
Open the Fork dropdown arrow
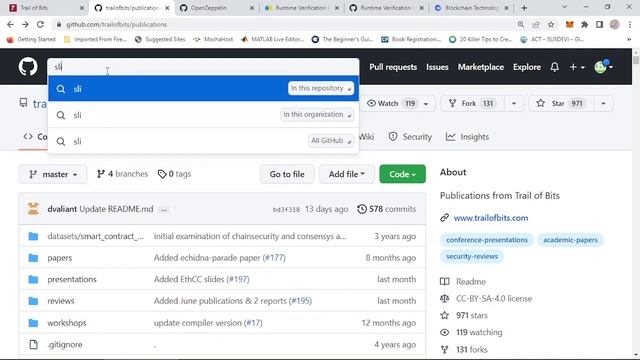pyautogui.click(x=513, y=104)
